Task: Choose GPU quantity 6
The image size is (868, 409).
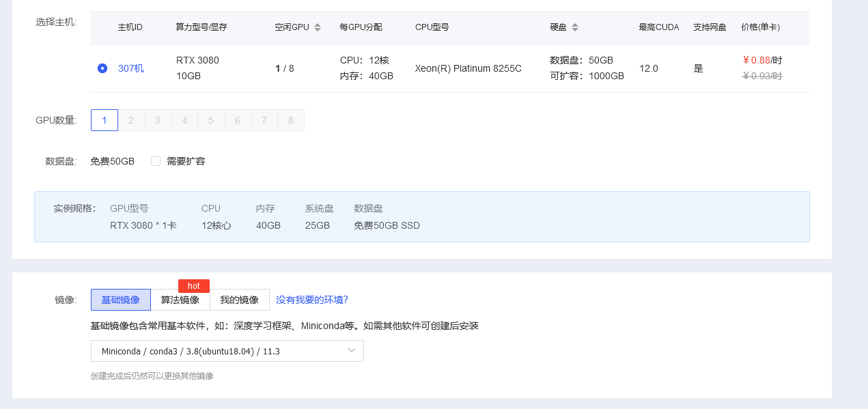Action: coord(238,120)
